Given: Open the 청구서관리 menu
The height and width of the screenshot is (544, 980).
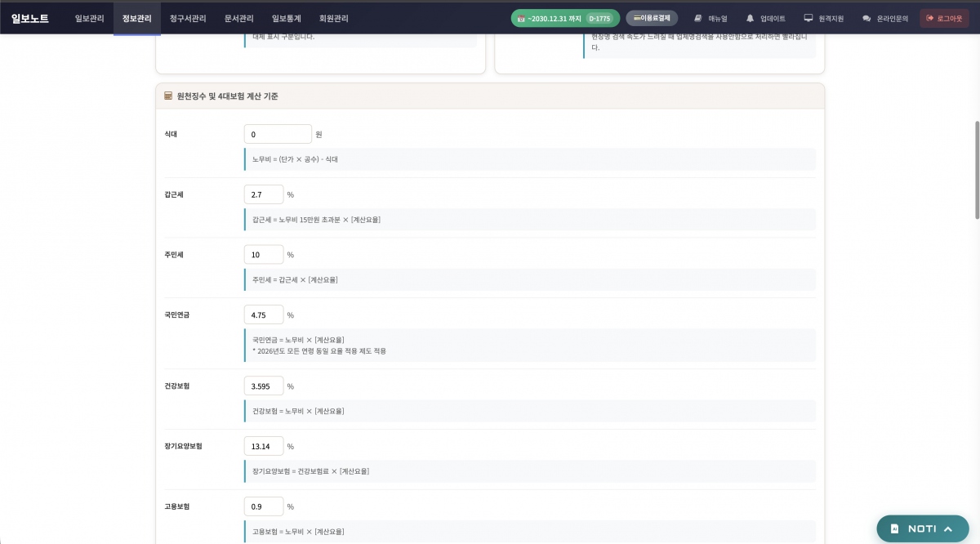Looking at the screenshot, I should click(x=188, y=18).
